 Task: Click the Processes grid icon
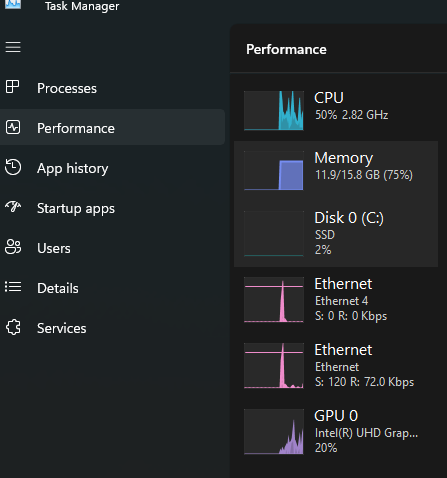point(13,87)
